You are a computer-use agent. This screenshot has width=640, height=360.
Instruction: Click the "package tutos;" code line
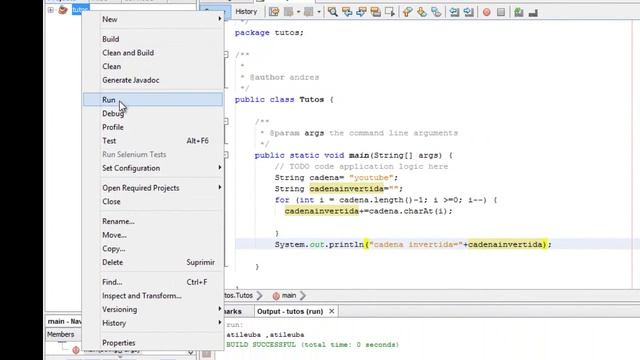click(x=269, y=33)
